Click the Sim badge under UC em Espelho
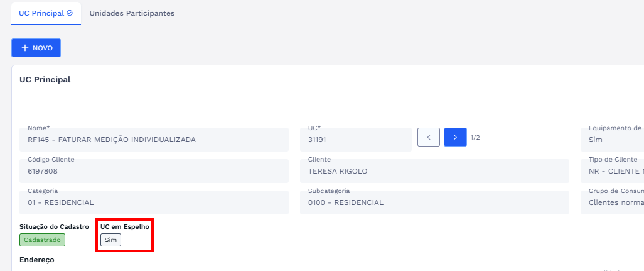This screenshot has width=644, height=271. pyautogui.click(x=111, y=240)
